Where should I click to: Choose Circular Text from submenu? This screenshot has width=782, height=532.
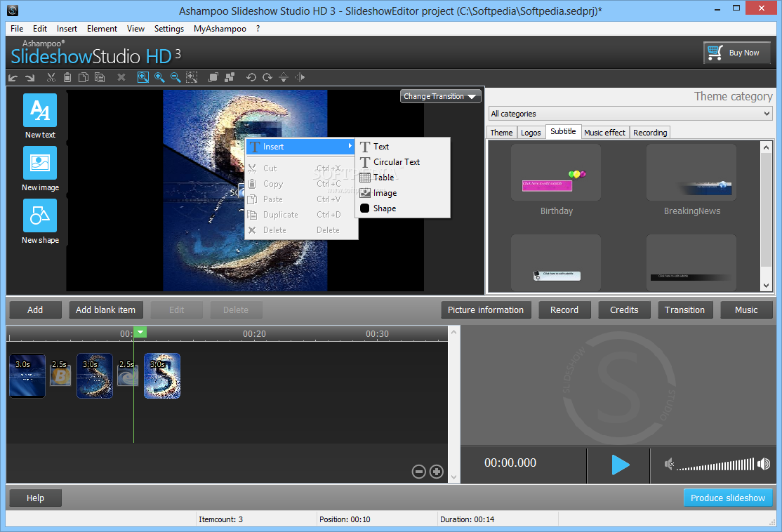[x=403, y=162]
